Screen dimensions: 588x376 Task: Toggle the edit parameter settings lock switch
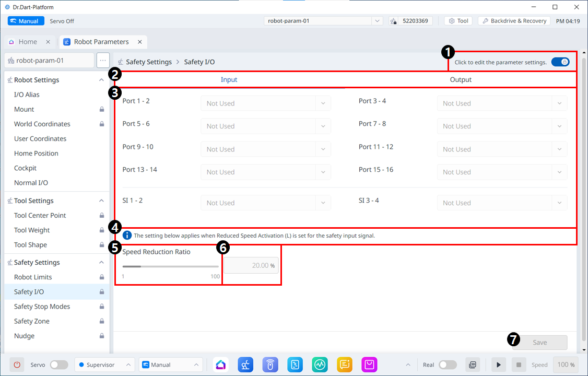click(560, 62)
